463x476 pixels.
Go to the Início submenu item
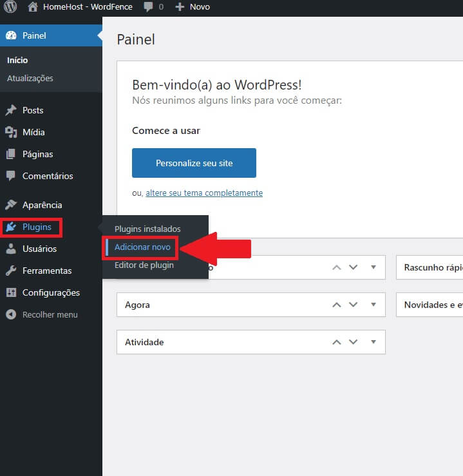(x=17, y=60)
